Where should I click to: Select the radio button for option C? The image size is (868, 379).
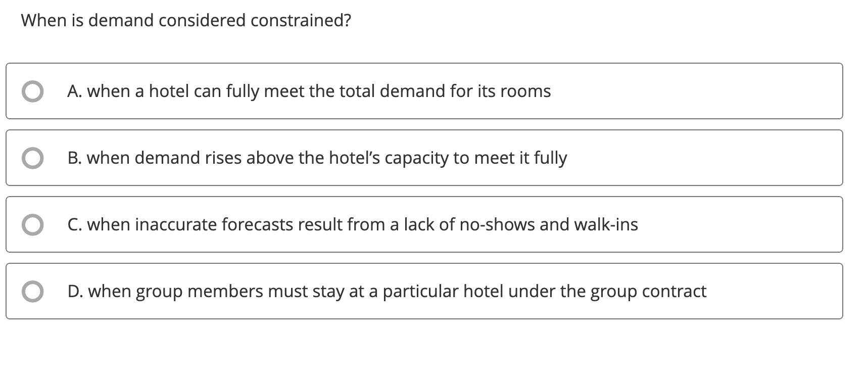click(x=33, y=224)
